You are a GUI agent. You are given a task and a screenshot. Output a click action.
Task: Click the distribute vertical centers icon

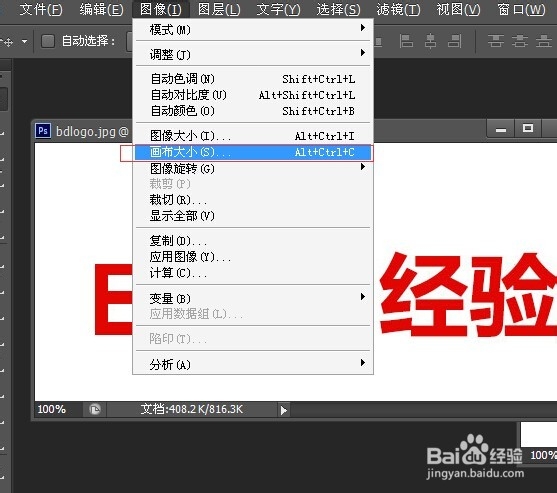(x=520, y=41)
